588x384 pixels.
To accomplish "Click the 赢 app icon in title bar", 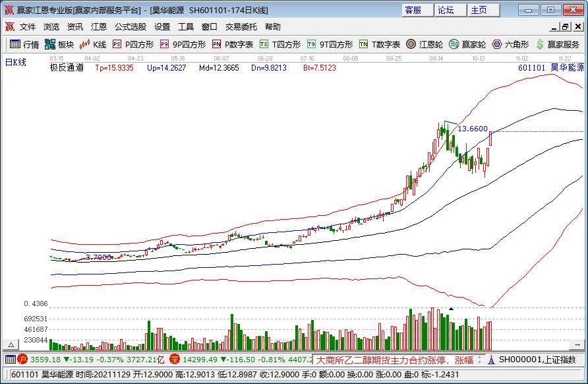I will tap(9, 10).
